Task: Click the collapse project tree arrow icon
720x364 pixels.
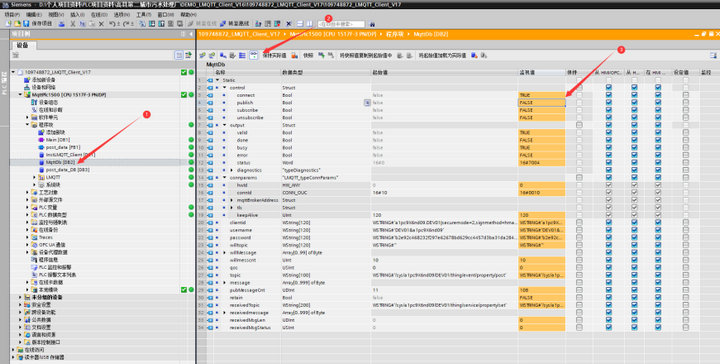Action: (191, 34)
